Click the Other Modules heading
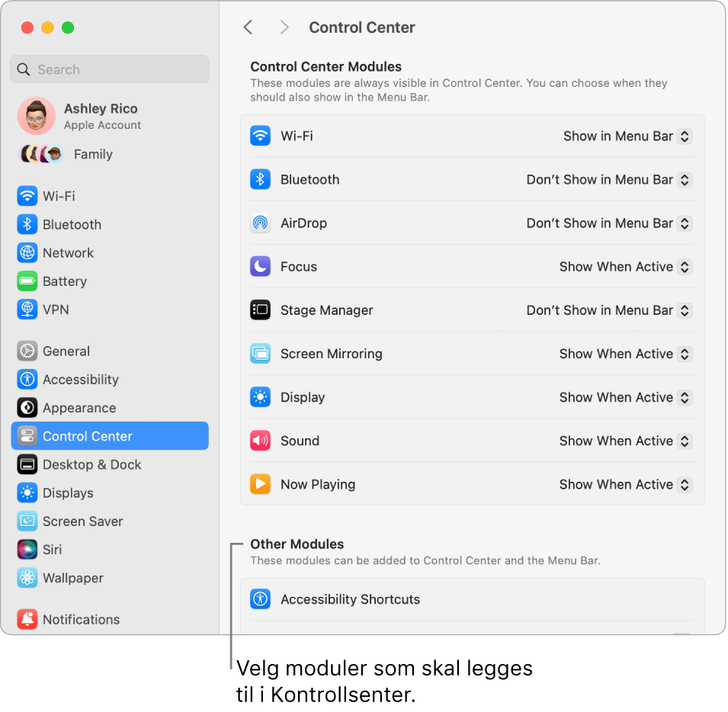728x712 pixels. click(x=297, y=544)
